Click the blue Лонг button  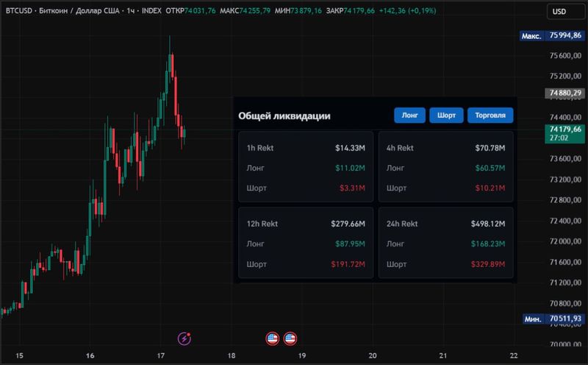[x=409, y=116]
